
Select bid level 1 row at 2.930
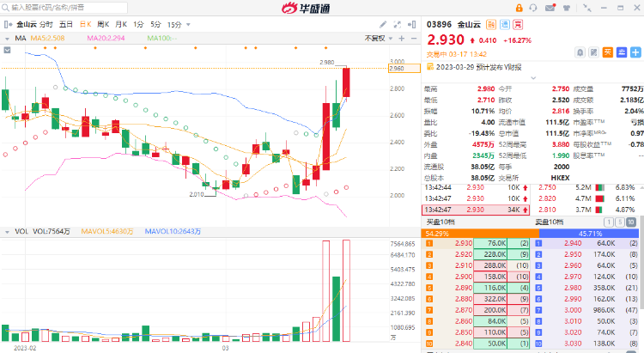[476, 243]
